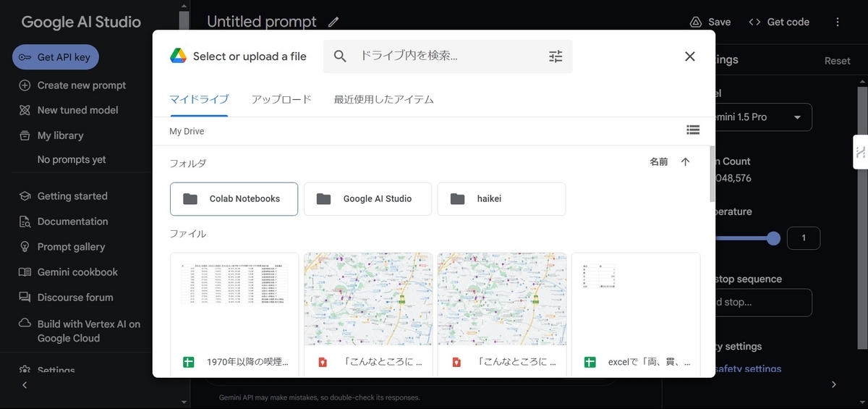Open Getting started page
868x409 pixels.
72,196
